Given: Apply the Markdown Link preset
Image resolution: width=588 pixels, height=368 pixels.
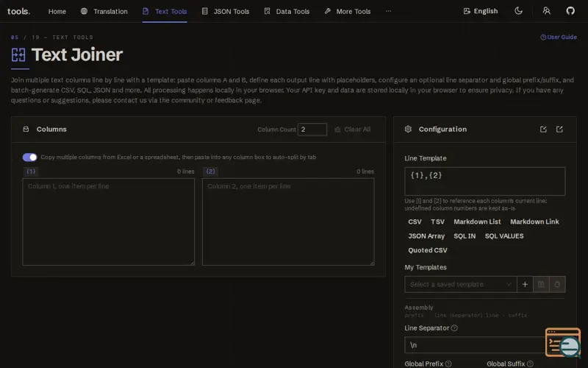Looking at the screenshot, I should click(534, 222).
